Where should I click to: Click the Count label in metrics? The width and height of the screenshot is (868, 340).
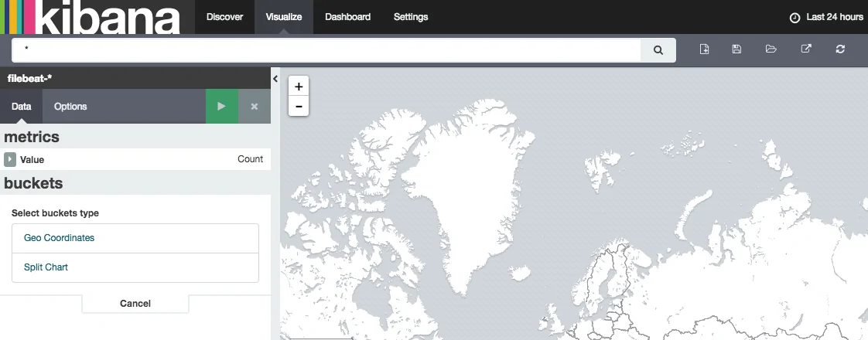coord(250,159)
